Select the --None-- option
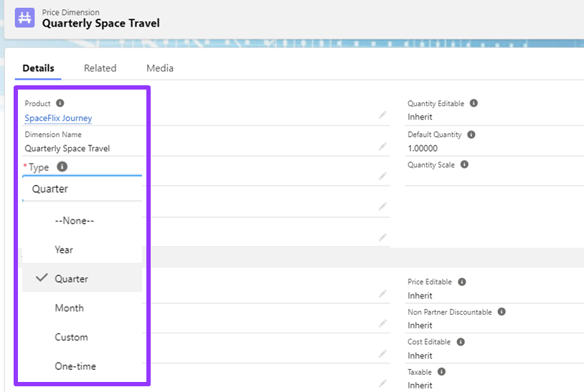584x392 pixels. [x=75, y=221]
